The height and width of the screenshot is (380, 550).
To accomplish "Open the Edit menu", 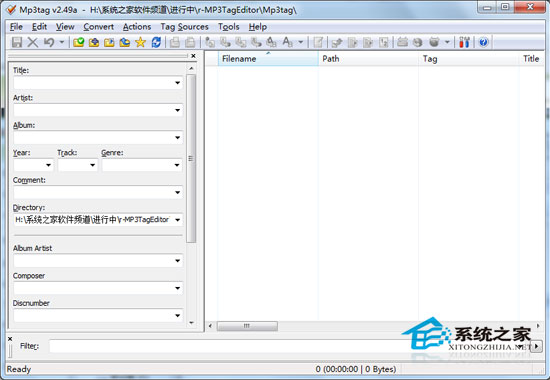I will click(39, 27).
